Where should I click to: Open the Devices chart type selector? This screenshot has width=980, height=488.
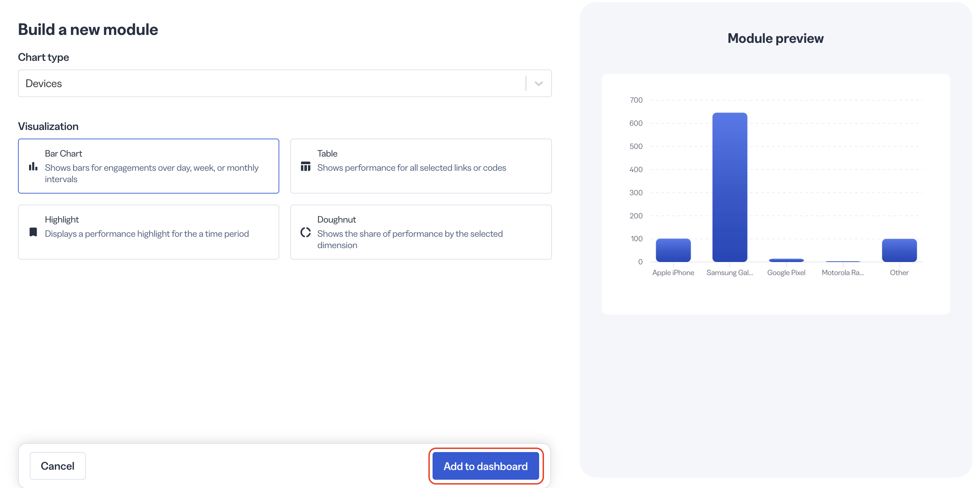coord(284,83)
